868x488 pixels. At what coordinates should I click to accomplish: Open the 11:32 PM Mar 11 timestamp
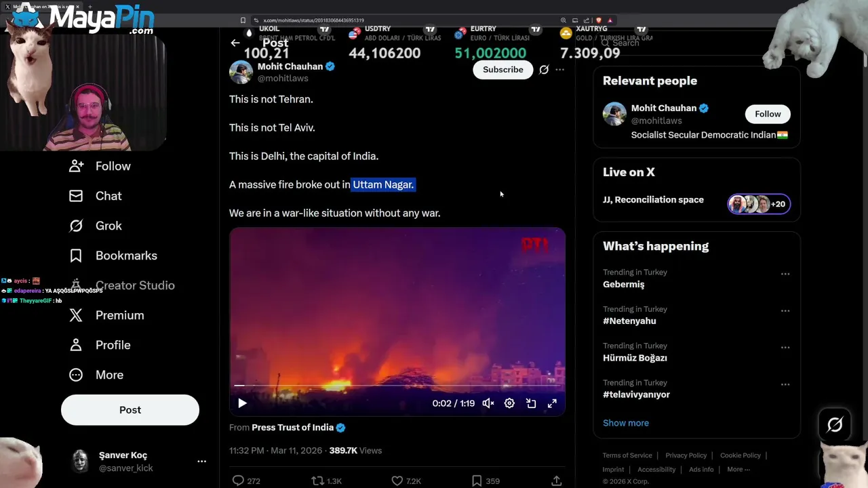(x=276, y=451)
